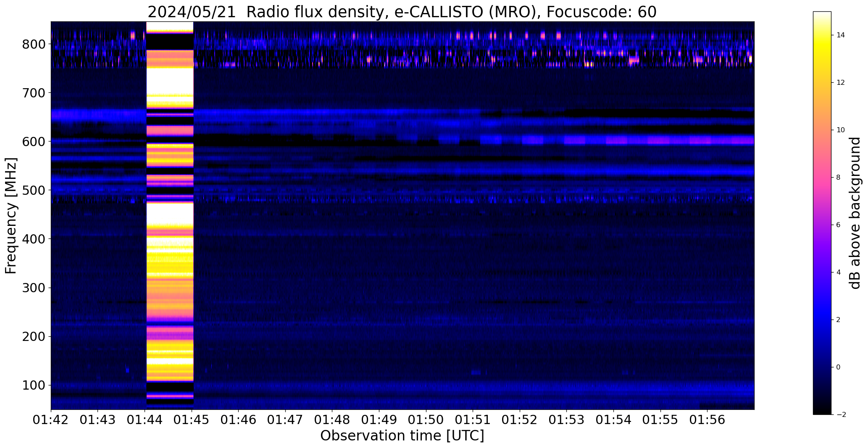Click the colorbar tick value 6
868x448 pixels.
(x=839, y=225)
